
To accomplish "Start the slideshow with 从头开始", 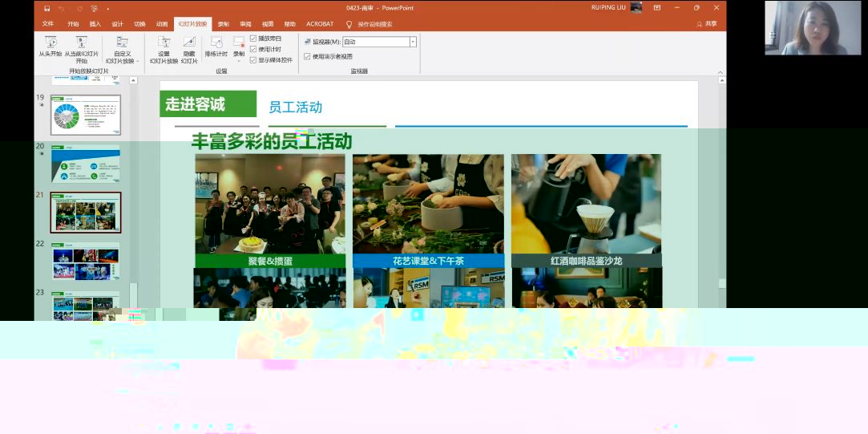I will click(50, 46).
